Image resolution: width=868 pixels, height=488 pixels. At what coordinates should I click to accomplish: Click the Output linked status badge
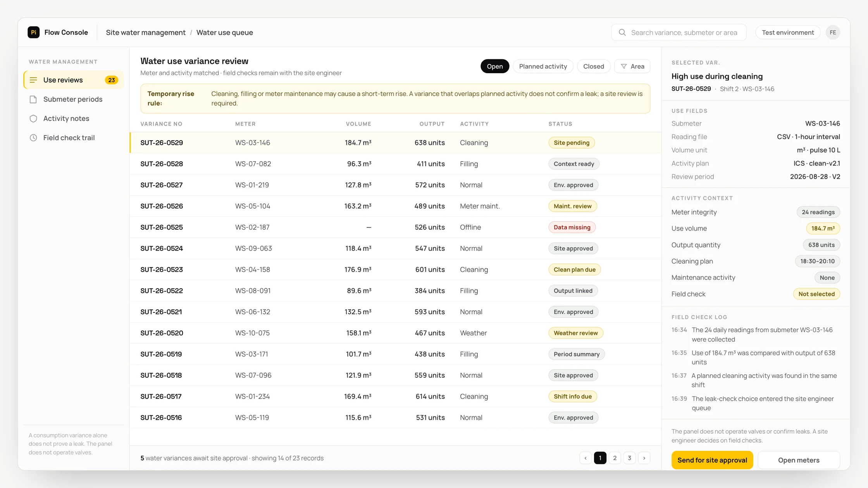pos(573,291)
